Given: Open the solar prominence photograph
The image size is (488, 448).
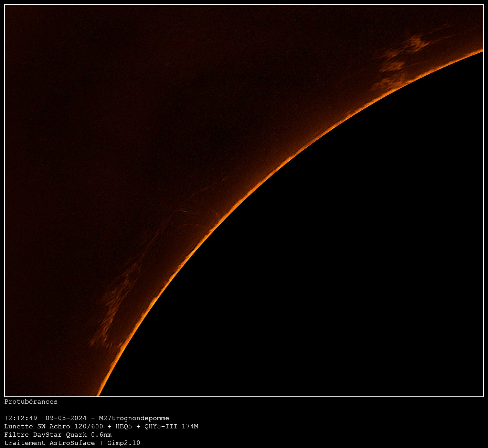Looking at the screenshot, I should pyautogui.click(x=244, y=201).
